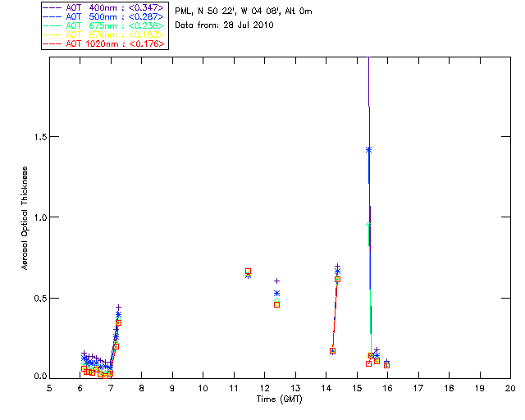
Task: Click the blue asterisk marker near 12.4 GMT
Action: click(x=277, y=294)
